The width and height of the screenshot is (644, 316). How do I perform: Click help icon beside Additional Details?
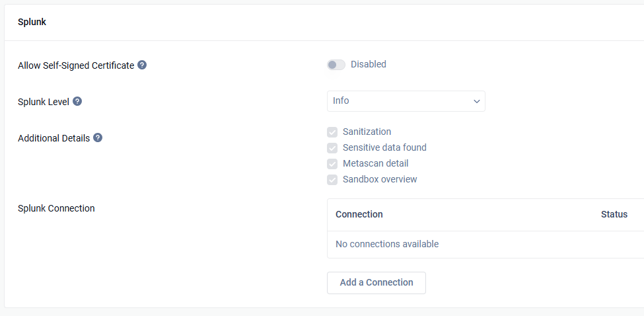point(98,138)
